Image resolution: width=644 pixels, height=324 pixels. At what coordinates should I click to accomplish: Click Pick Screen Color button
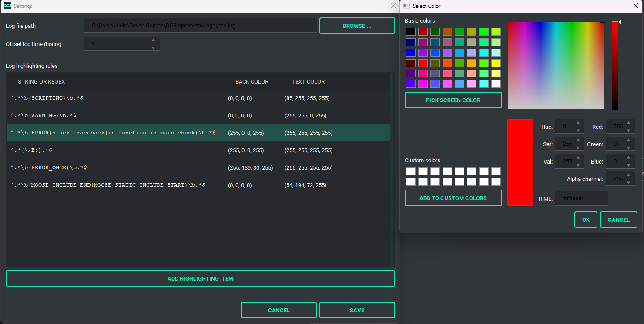[x=453, y=100]
